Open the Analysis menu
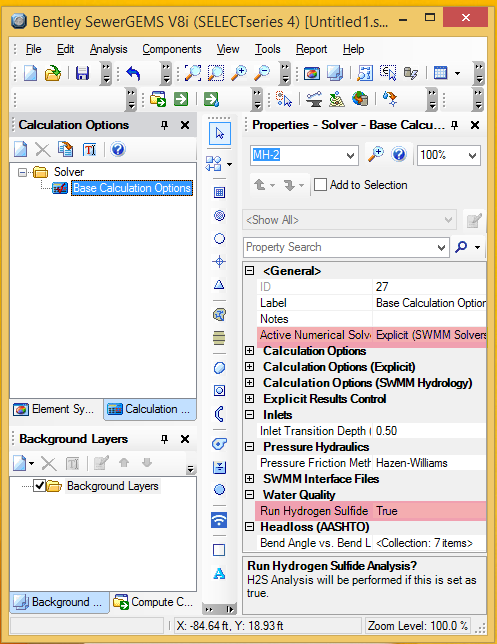497x644 pixels. (109, 49)
